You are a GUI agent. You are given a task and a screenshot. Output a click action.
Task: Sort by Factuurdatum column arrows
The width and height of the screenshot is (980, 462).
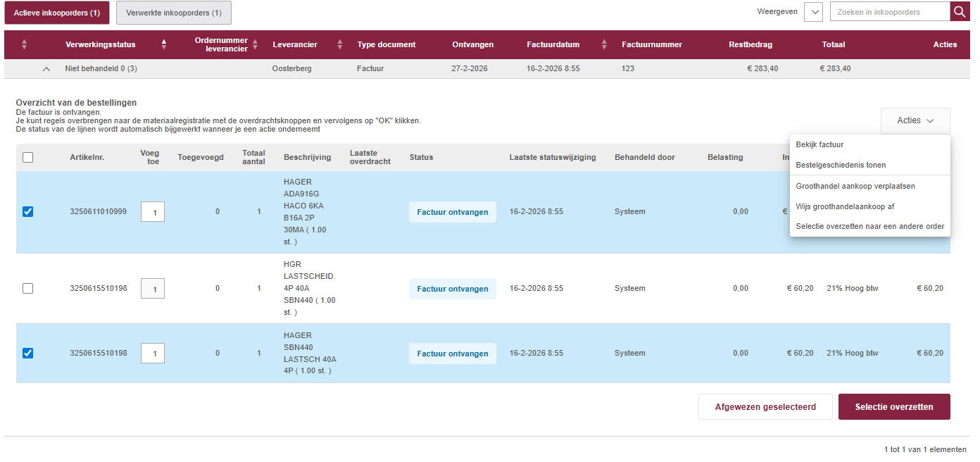click(604, 44)
